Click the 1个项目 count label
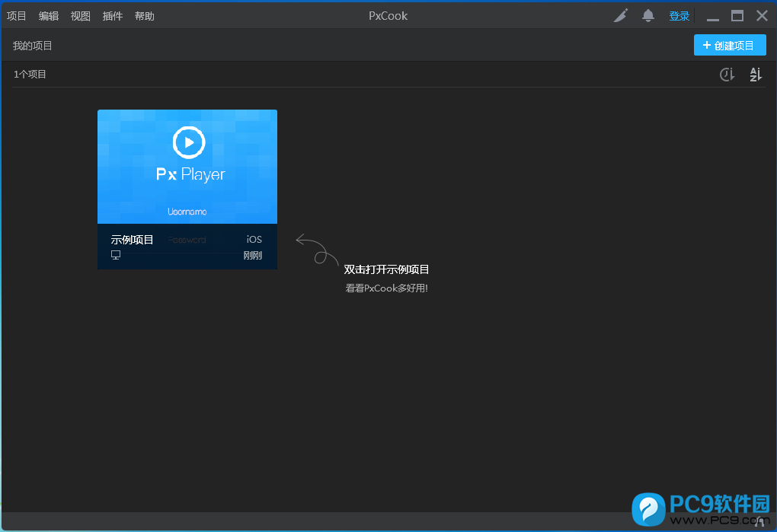 click(x=30, y=75)
